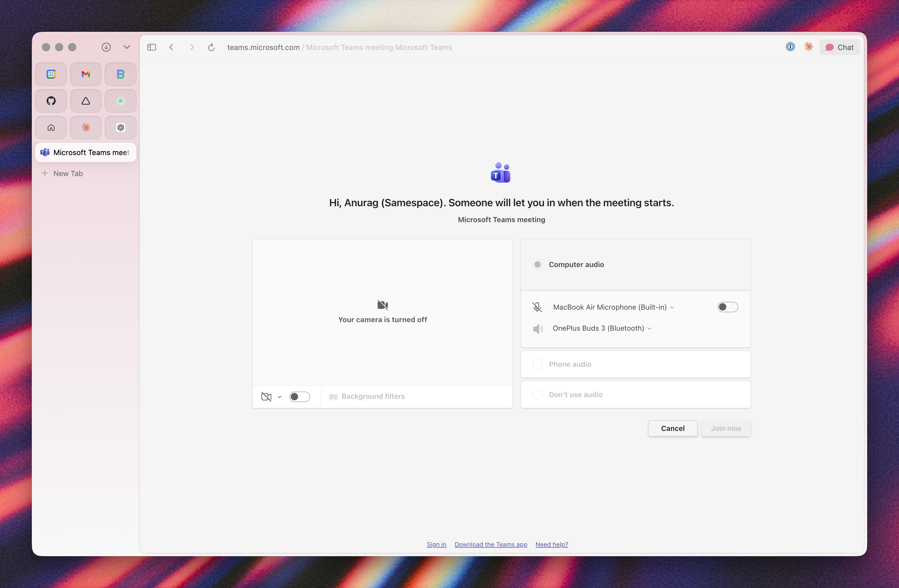Go forward to the next page
Image resolution: width=899 pixels, height=588 pixels.
pos(192,47)
